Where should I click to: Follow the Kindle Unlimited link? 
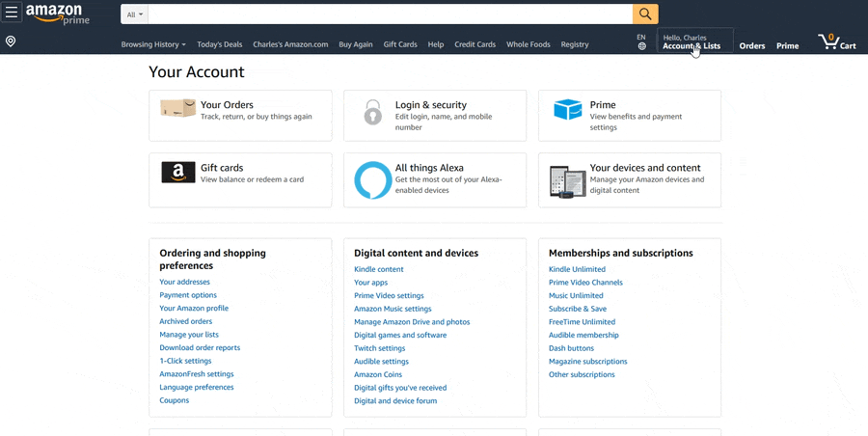click(x=577, y=269)
